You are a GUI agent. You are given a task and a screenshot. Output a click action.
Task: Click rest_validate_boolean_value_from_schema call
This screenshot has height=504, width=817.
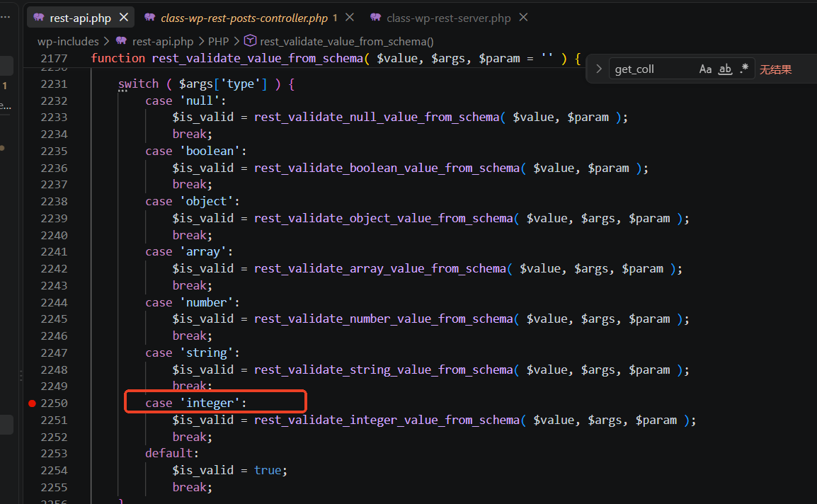(x=387, y=168)
